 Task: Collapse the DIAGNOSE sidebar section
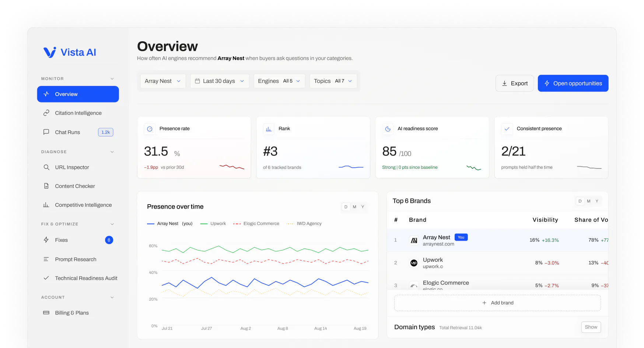(112, 152)
